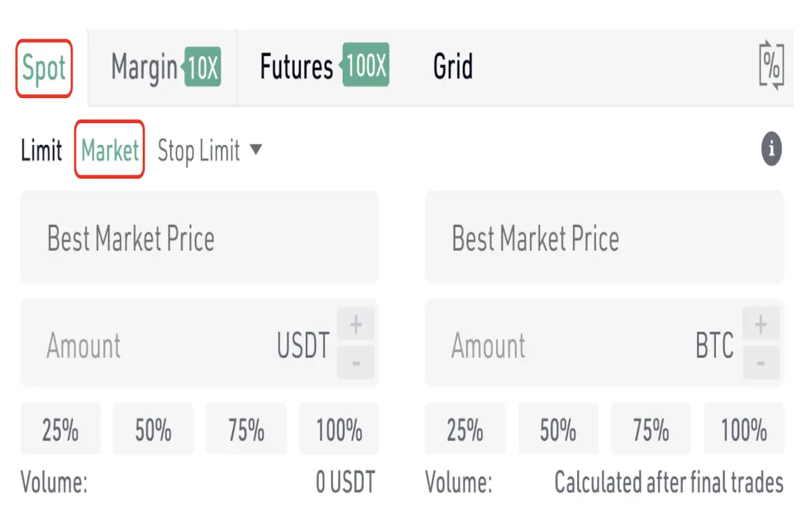
Task: Open the Margin 10X tab
Action: (x=166, y=68)
